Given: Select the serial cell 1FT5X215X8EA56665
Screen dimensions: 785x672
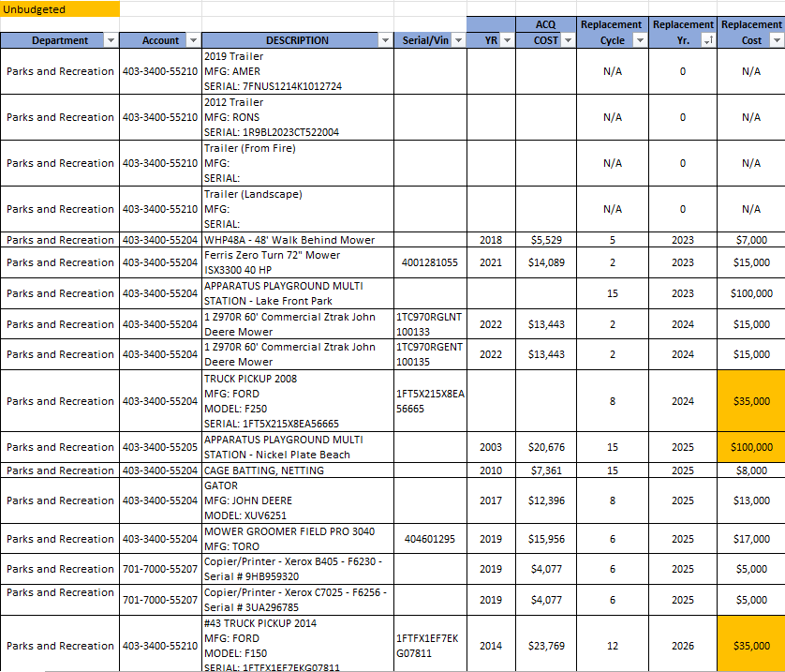Looking at the screenshot, I should click(x=430, y=401).
